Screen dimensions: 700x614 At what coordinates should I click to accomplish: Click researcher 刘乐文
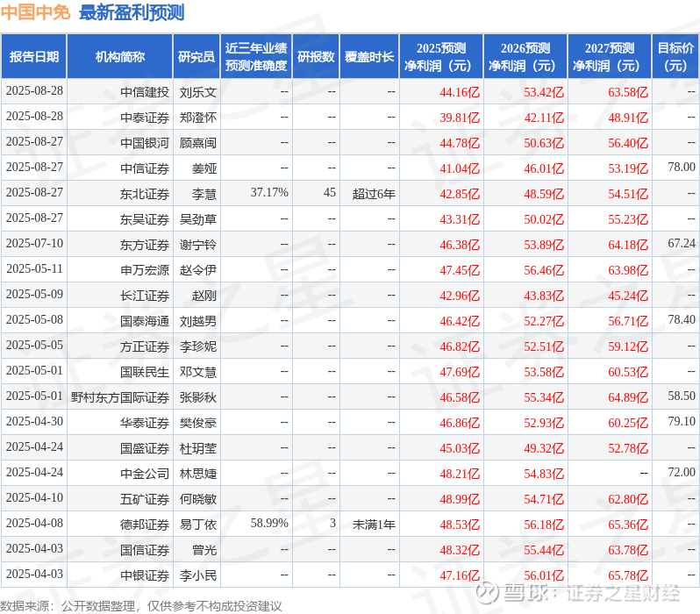(197, 92)
